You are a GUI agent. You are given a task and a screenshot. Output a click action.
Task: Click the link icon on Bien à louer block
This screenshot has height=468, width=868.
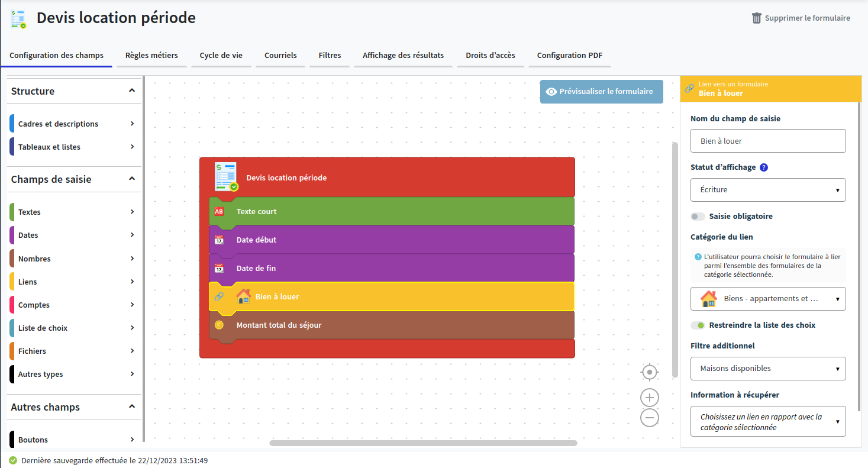tap(219, 296)
